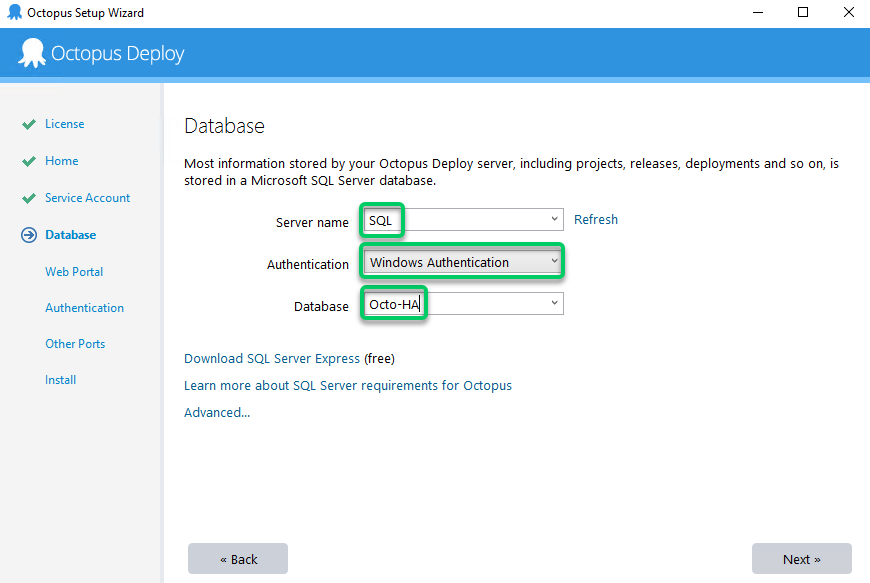
Task: Open Download SQL Server Express link
Action: 271,359
